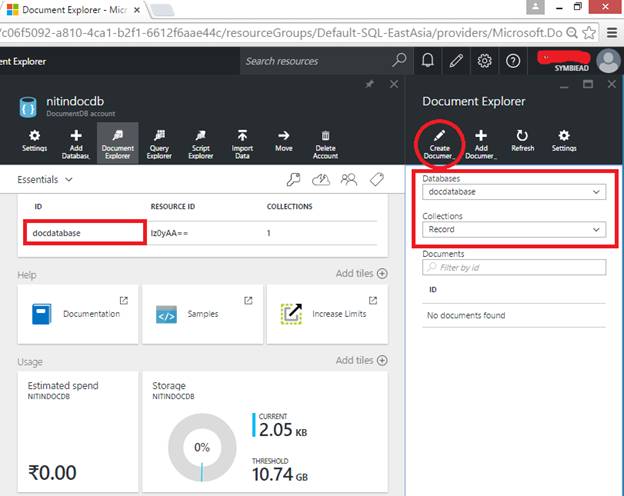Open Estimated spend tile
Screen dimensions: 624x496
point(78,432)
